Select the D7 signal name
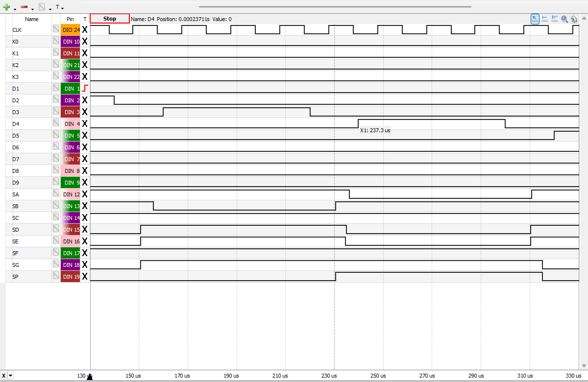Screen dimensions: 588x382 point(16,159)
